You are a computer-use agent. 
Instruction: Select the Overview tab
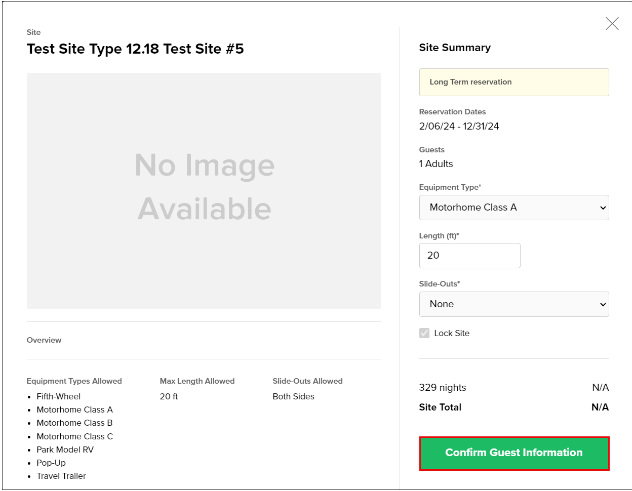(44, 340)
